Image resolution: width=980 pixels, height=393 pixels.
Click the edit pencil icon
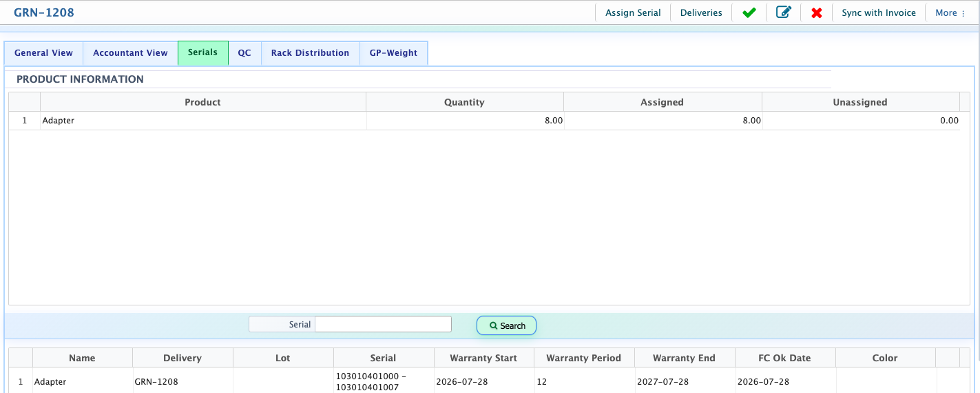(x=783, y=12)
